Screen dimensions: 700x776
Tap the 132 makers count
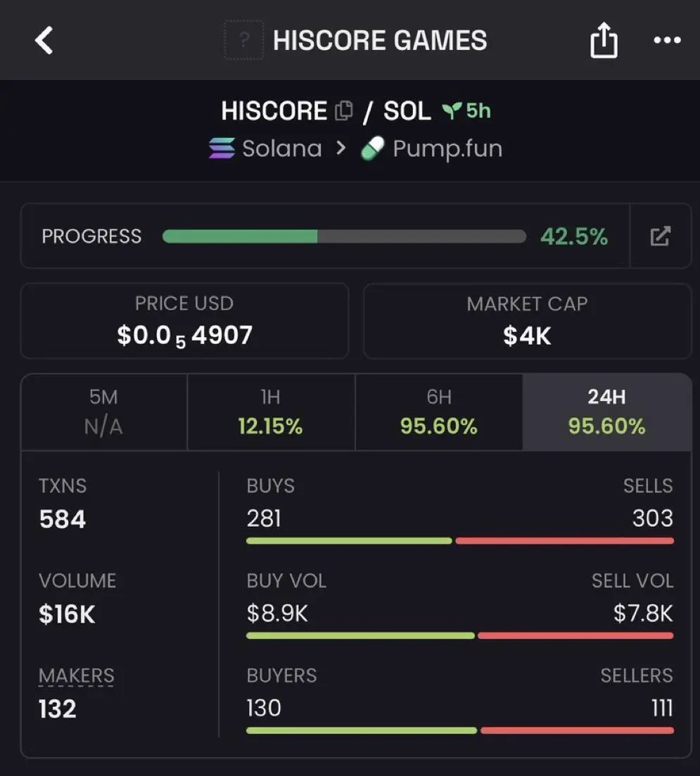pos(58,708)
